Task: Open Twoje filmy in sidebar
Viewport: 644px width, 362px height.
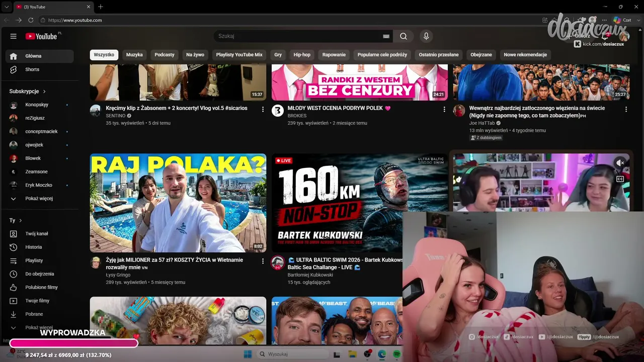Action: tap(39, 301)
